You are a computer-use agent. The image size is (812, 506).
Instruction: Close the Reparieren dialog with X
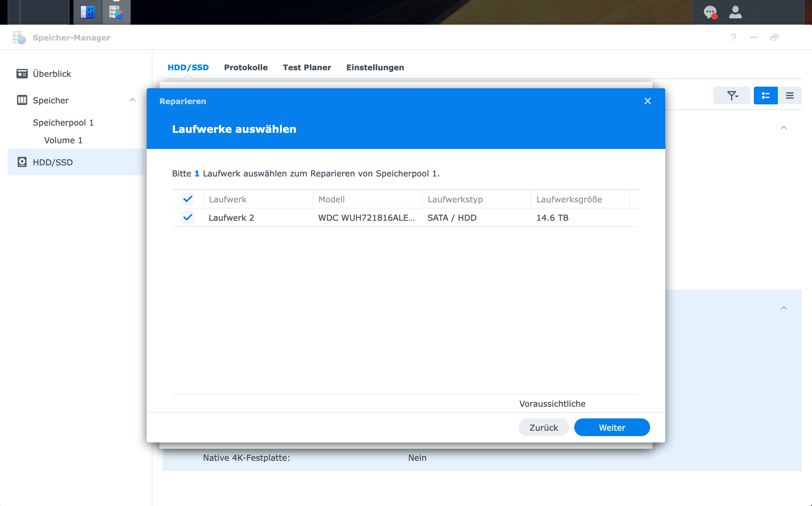point(647,101)
